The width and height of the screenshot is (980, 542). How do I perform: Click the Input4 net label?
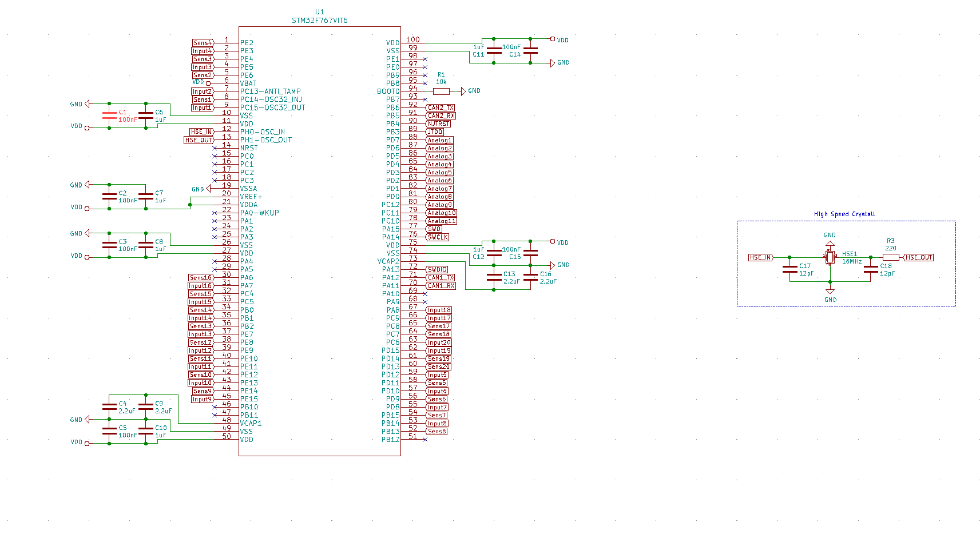point(203,51)
